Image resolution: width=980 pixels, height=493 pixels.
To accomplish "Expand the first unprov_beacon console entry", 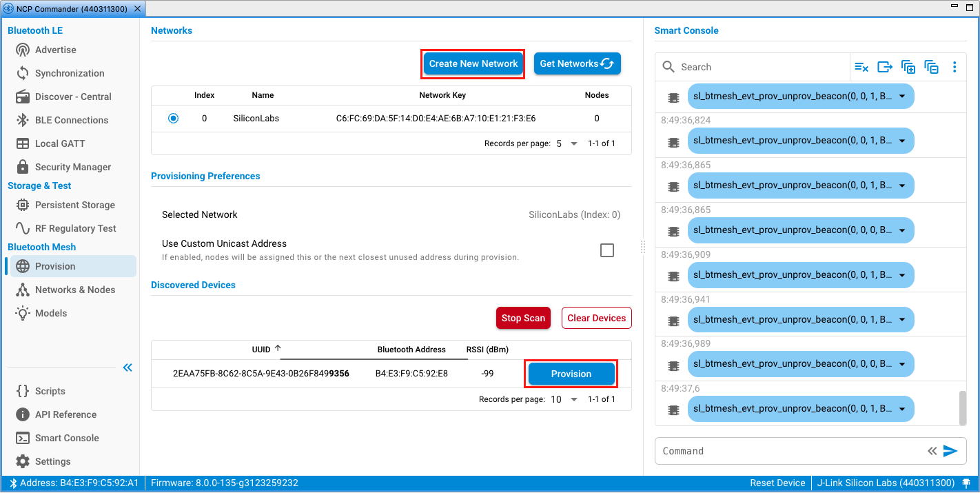I will [x=902, y=97].
